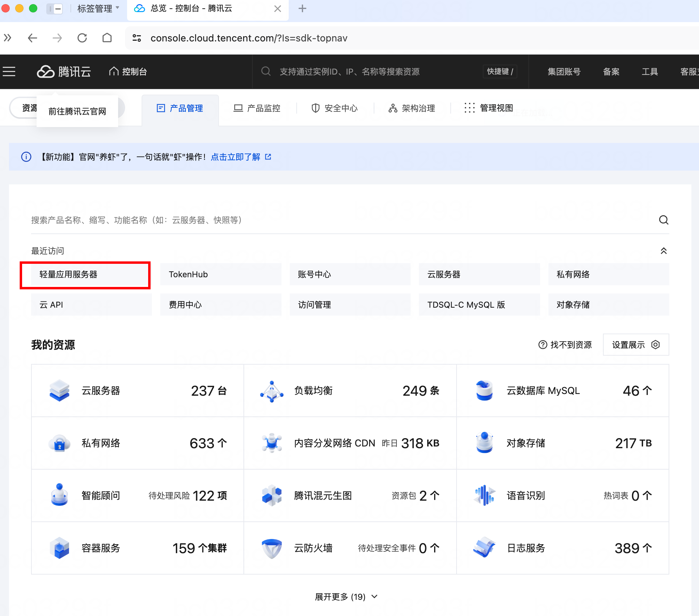Click the Tencent Cloud logo
The height and width of the screenshot is (616, 699).
(x=64, y=71)
